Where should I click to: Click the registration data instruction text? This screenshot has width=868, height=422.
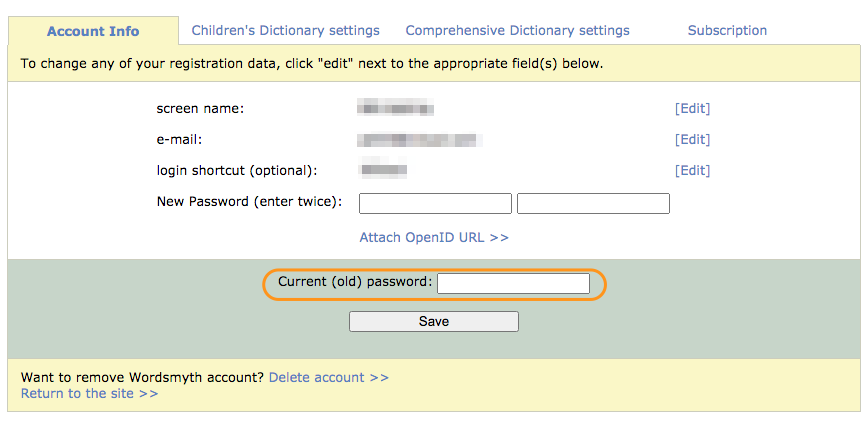pyautogui.click(x=311, y=64)
